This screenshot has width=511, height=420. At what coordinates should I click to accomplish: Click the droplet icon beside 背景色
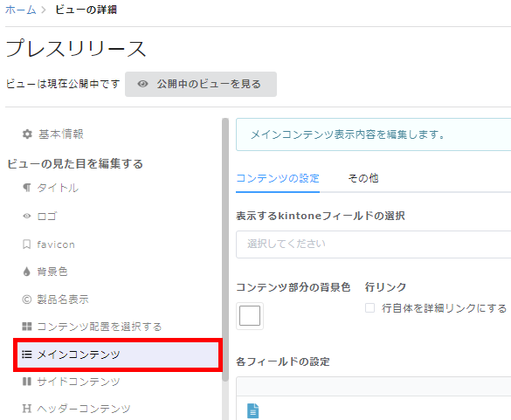[x=27, y=272]
